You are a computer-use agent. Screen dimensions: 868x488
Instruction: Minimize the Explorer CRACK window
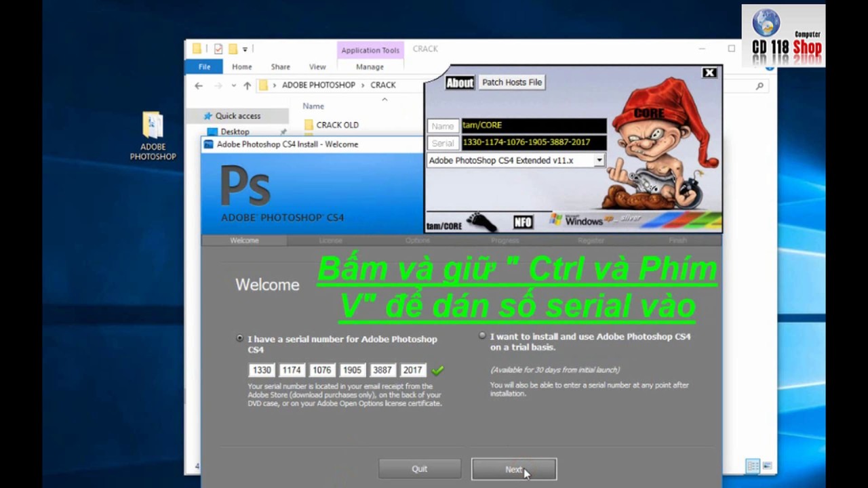pyautogui.click(x=702, y=49)
